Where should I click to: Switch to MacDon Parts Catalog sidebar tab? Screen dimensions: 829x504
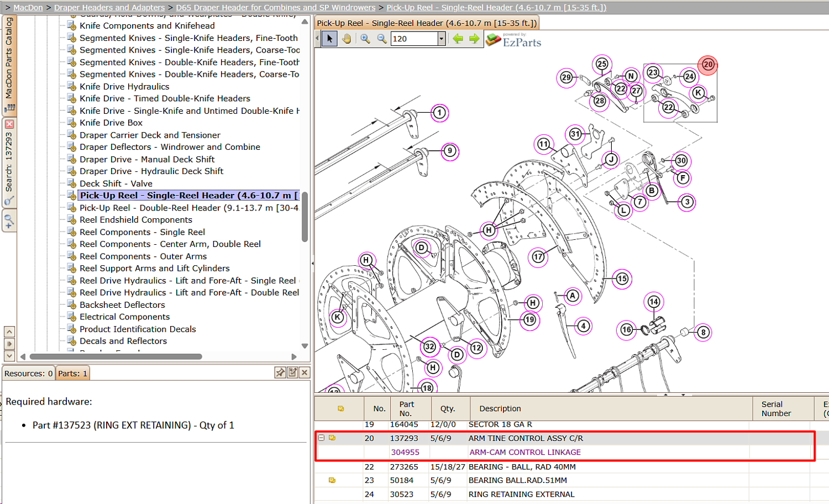pos(9,65)
